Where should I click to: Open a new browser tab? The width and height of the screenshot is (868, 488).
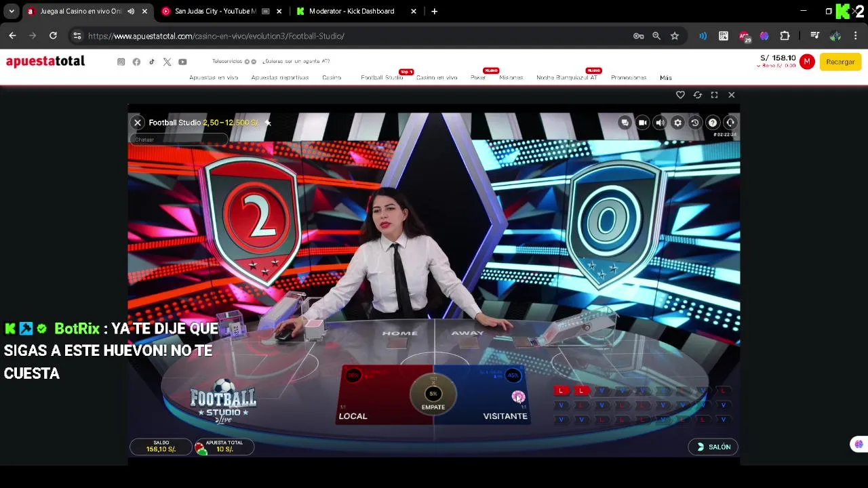click(x=434, y=12)
